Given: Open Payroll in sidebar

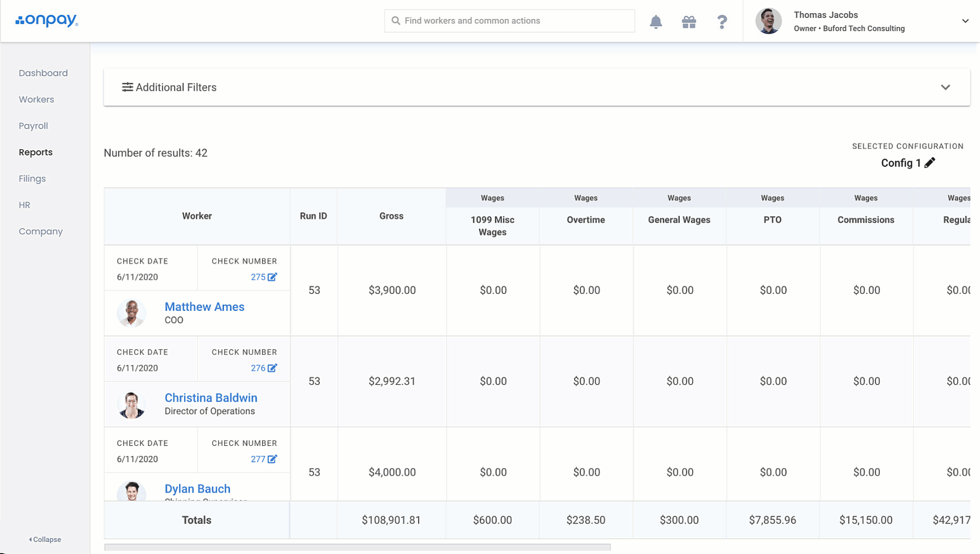Looking at the screenshot, I should (33, 126).
